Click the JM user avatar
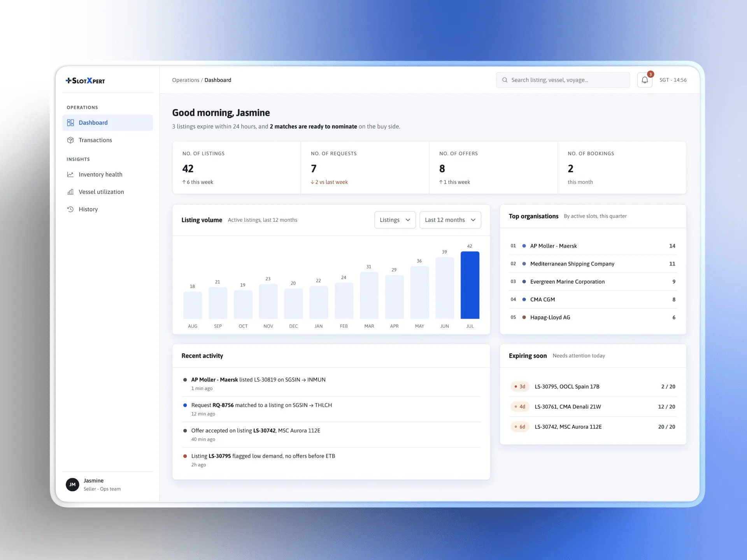Viewport: 747px width, 560px height. [72, 485]
